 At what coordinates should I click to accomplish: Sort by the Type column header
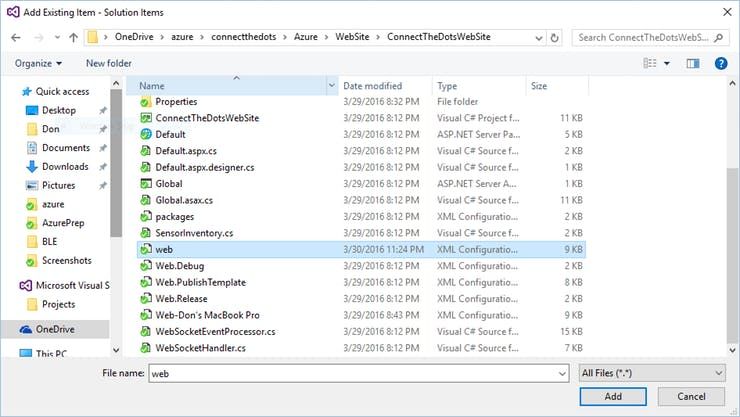(447, 86)
